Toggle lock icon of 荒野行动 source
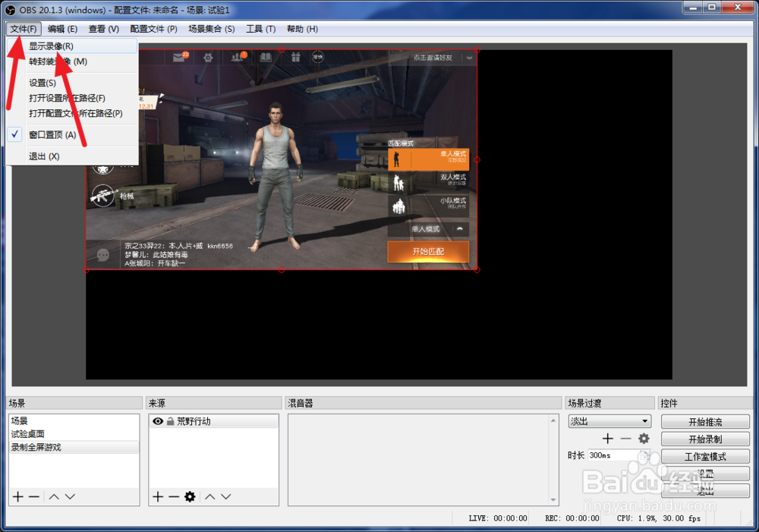The height and width of the screenshot is (532, 759). coord(170,421)
